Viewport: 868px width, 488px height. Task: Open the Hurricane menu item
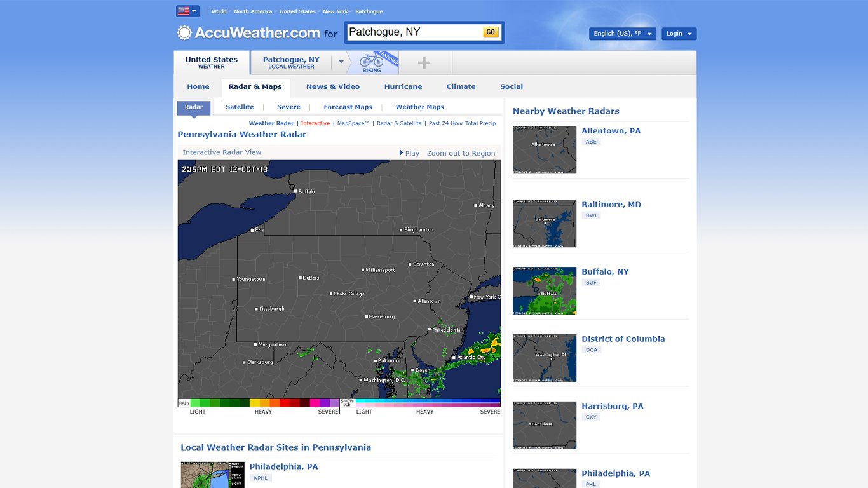coord(403,86)
